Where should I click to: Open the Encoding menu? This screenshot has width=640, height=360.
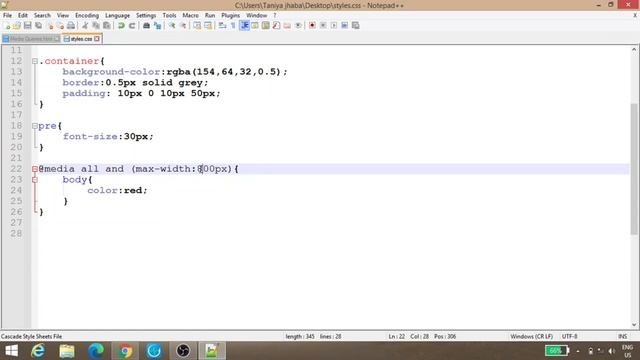[x=87, y=15]
